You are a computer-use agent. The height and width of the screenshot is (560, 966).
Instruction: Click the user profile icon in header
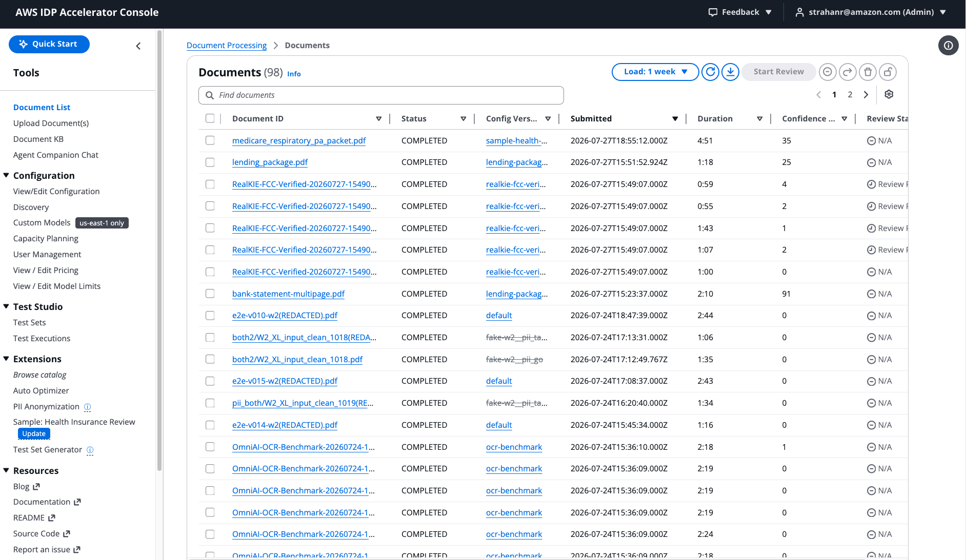tap(799, 12)
